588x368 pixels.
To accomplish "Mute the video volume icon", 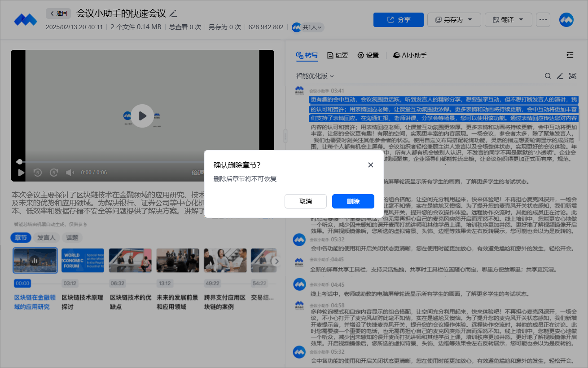I will point(70,173).
